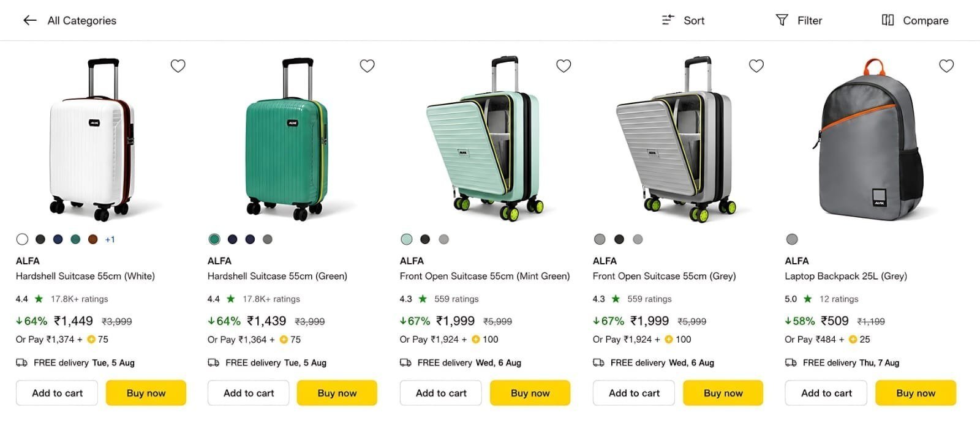Buy the Laptop Backpack 25L now
Screen dimensions: 980x429
916,393
